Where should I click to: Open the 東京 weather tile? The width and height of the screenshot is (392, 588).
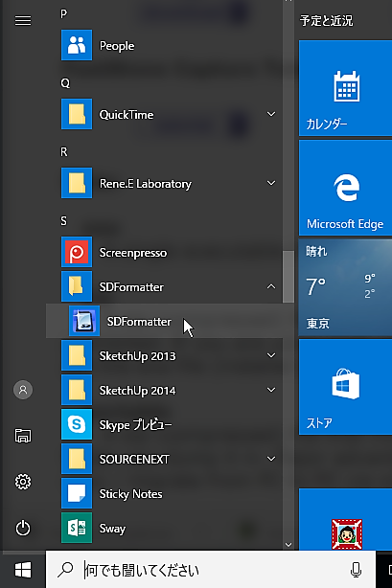(x=345, y=287)
